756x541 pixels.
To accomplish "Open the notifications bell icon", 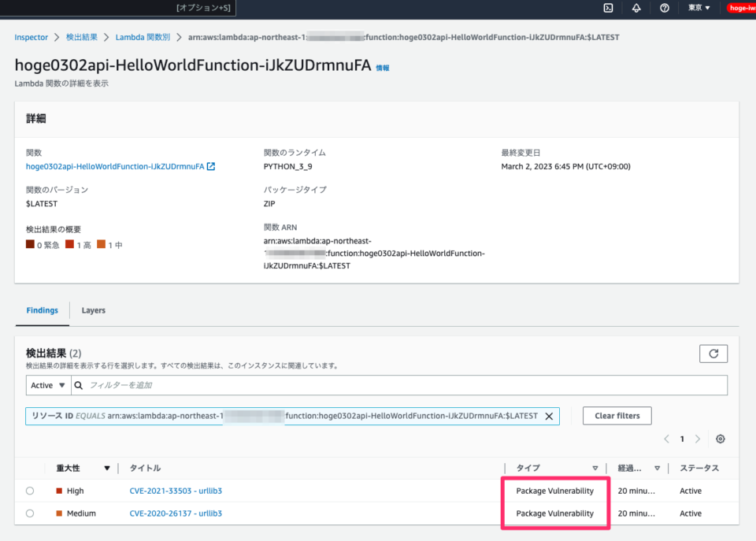I will pyautogui.click(x=636, y=8).
